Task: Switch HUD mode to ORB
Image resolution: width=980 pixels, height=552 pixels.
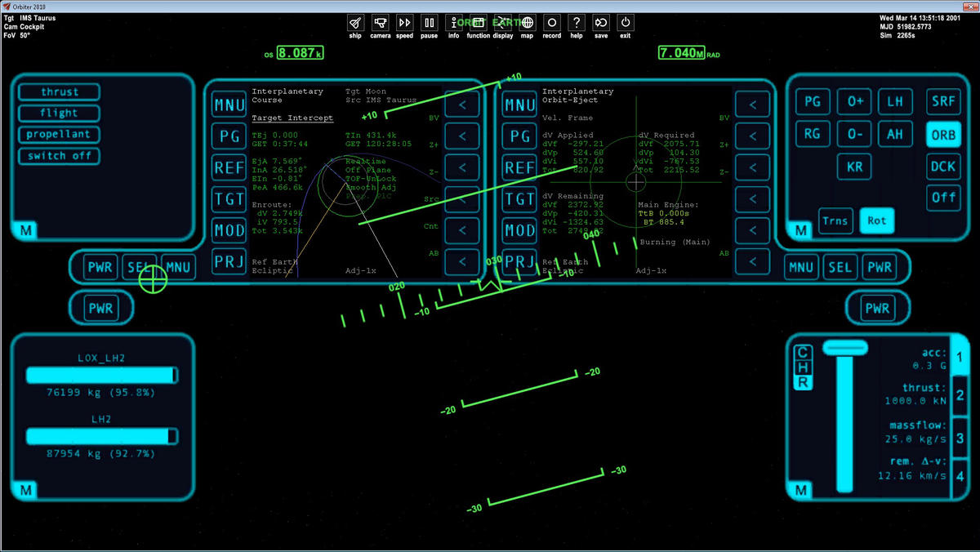Action: pyautogui.click(x=944, y=134)
